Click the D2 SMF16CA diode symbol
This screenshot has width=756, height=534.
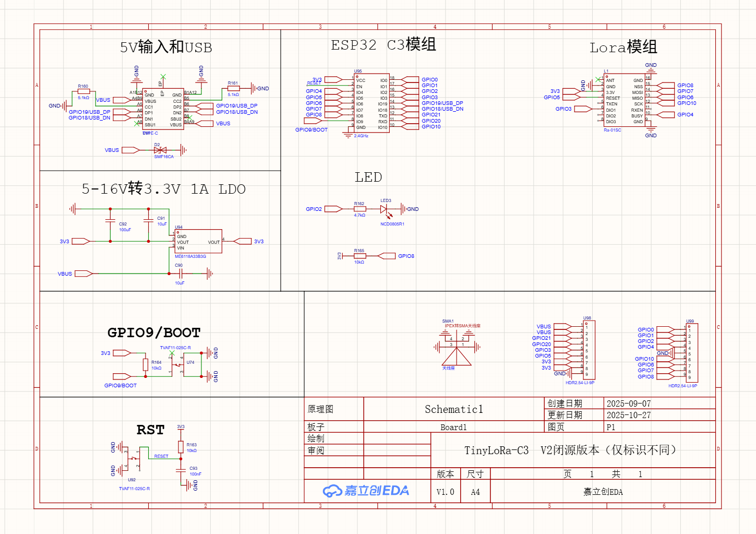(x=160, y=150)
